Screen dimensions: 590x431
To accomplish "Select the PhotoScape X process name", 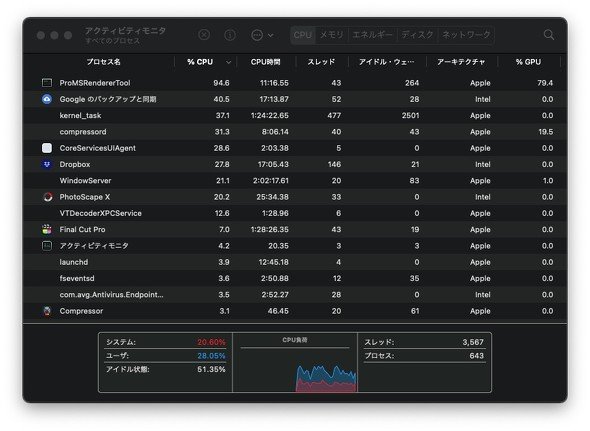I will 85,197.
